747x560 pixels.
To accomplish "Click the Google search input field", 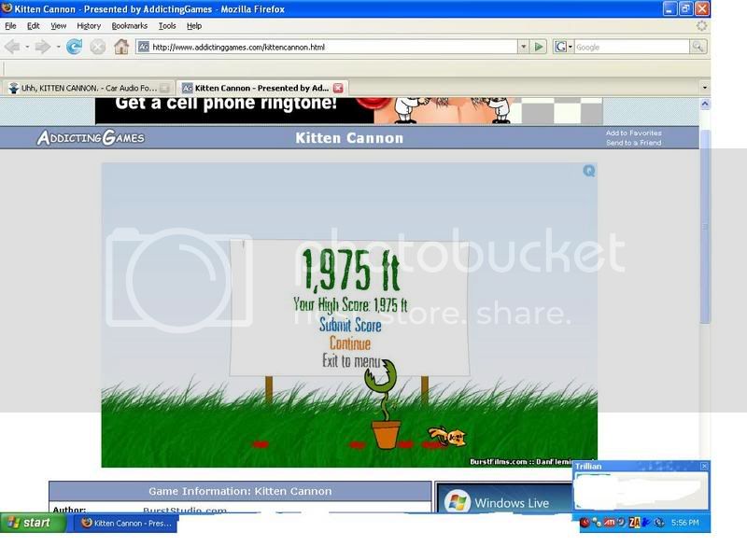I will tap(632, 47).
